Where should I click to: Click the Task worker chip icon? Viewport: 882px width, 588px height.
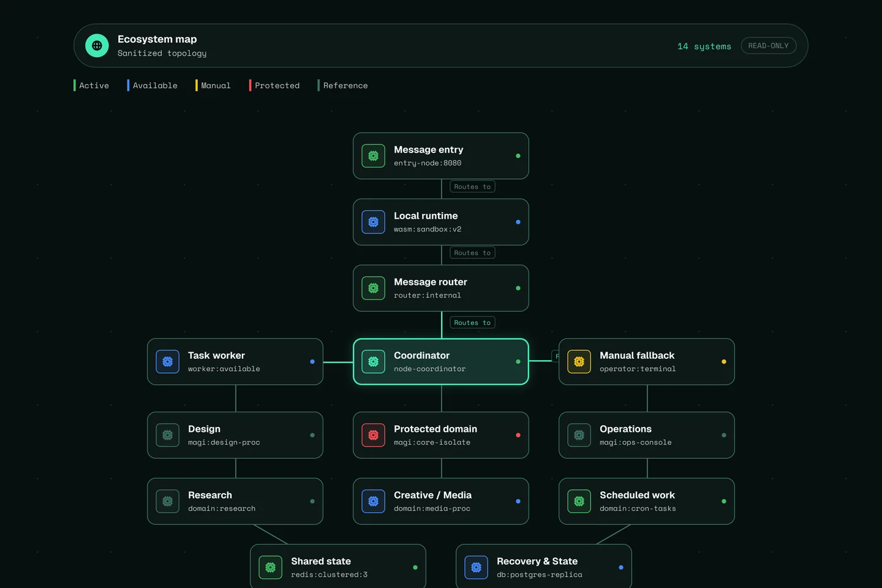[167, 361]
